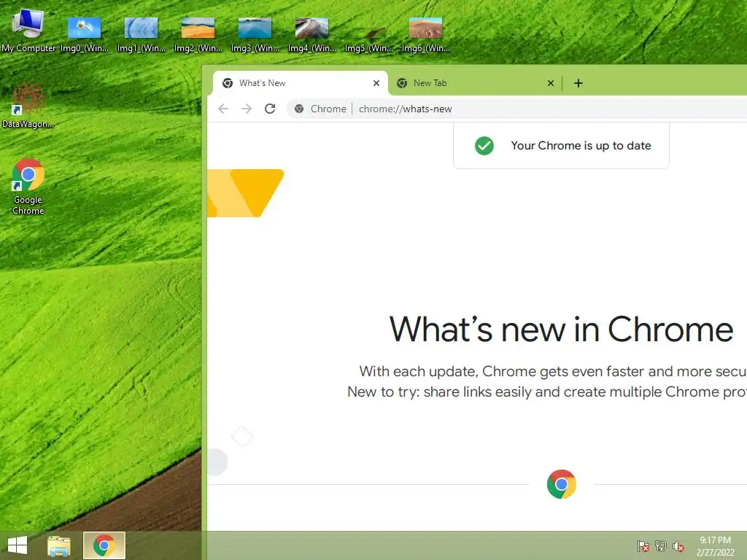The height and width of the screenshot is (560, 747).
Task: Open the Windows Start button
Action: tap(18, 545)
